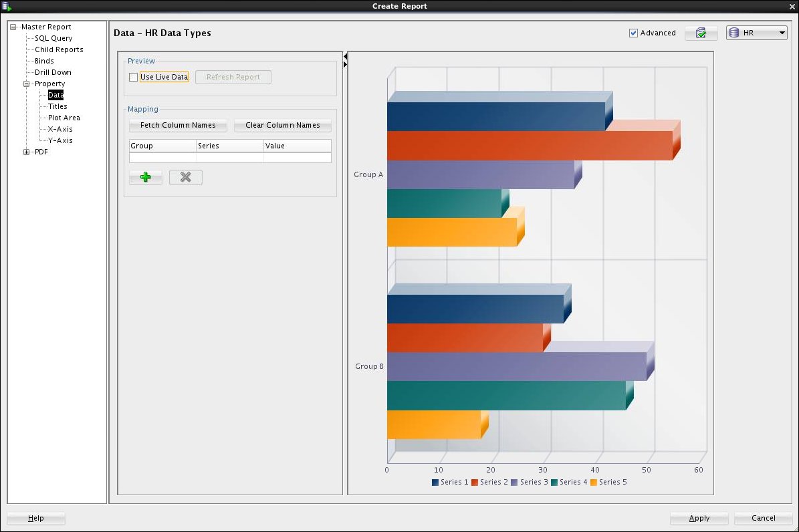Select the PDF tree item label
Image resolution: width=799 pixels, height=532 pixels.
[41, 152]
